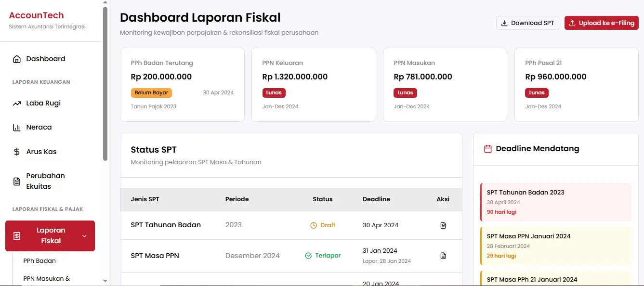Screen dimensions: 644x286
Task: Open document icon for SPT Masa PPN
Action: coord(443,256)
